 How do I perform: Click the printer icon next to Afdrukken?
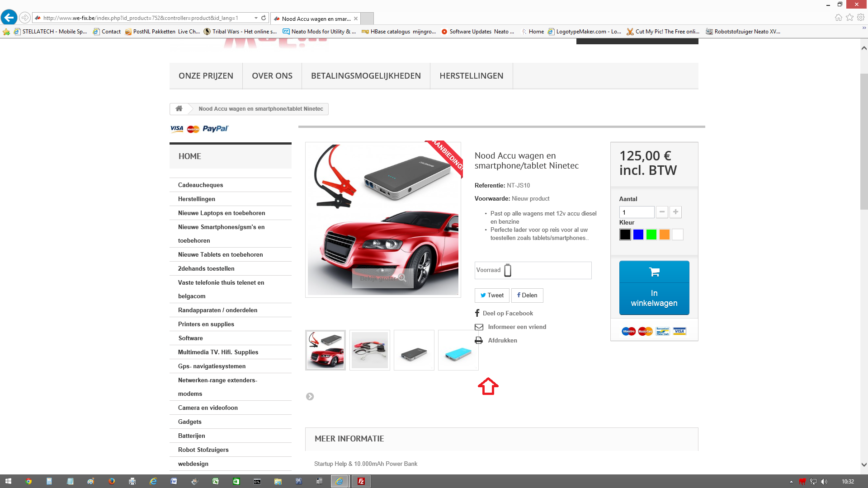(x=479, y=340)
